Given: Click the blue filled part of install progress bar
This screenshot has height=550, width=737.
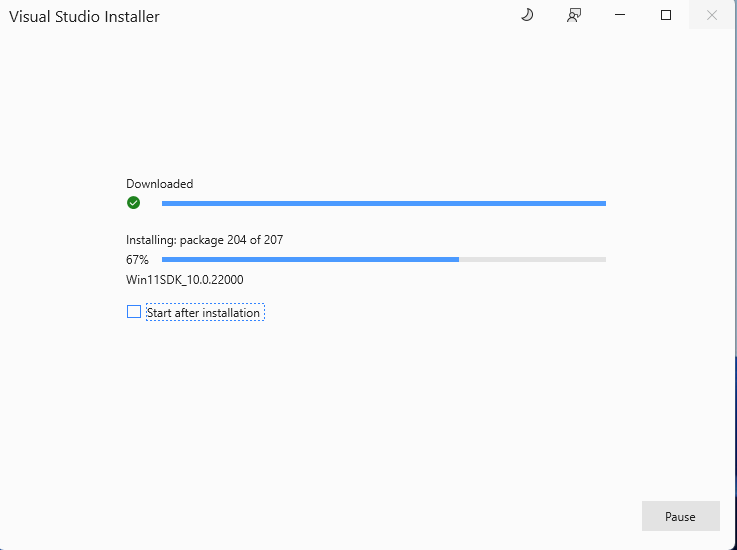Looking at the screenshot, I should point(310,259).
